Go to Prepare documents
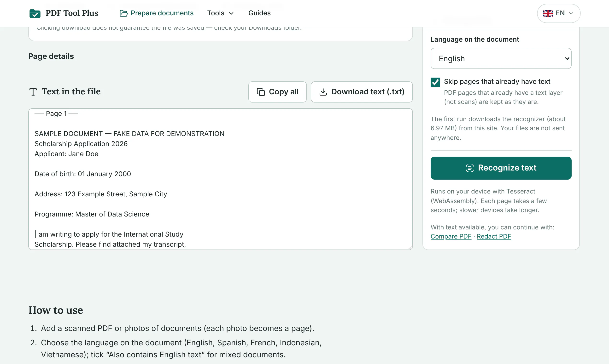The image size is (609, 364). pos(156,13)
